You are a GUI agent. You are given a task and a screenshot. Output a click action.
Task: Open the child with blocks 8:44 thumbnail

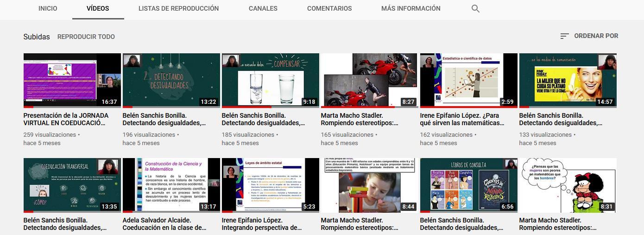click(x=370, y=185)
